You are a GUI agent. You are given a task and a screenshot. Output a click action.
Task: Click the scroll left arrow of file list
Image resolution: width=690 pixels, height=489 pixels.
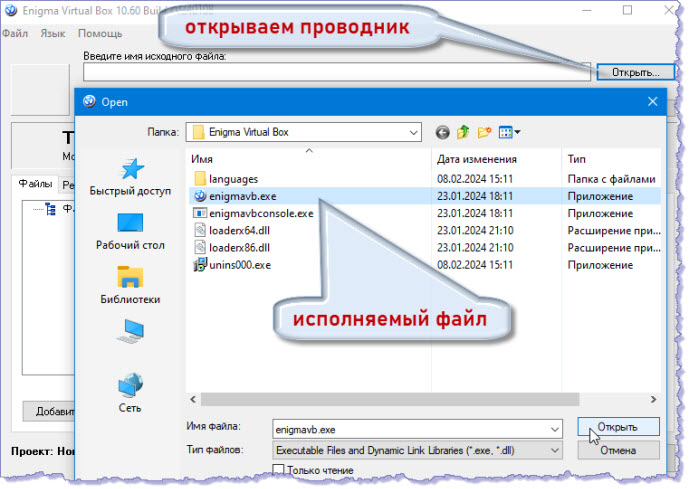pyautogui.click(x=193, y=399)
